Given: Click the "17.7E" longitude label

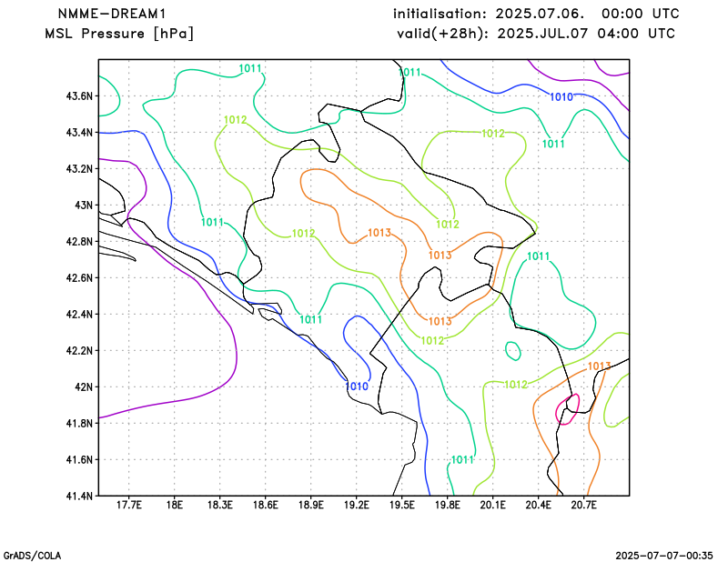Looking at the screenshot, I should tap(128, 505).
